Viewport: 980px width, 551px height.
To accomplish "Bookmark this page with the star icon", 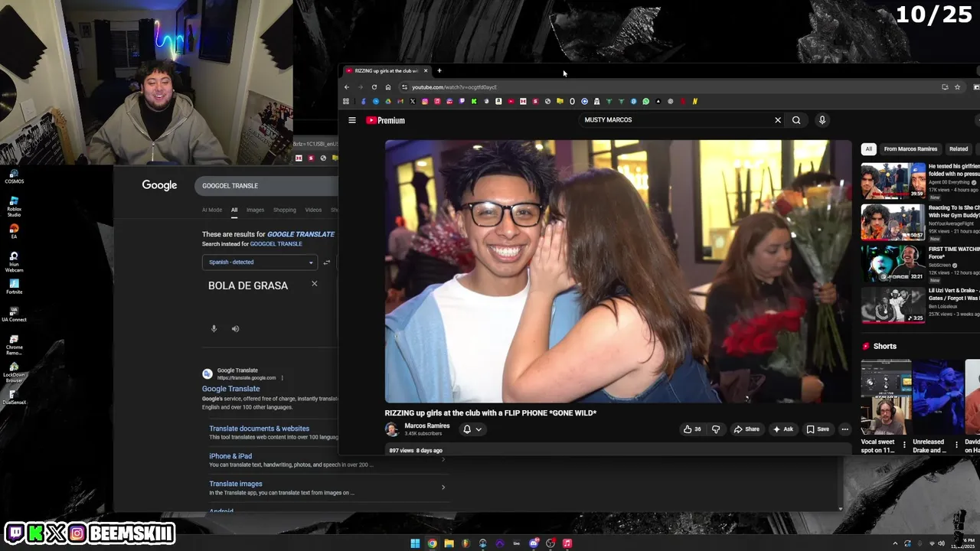I will tap(957, 87).
